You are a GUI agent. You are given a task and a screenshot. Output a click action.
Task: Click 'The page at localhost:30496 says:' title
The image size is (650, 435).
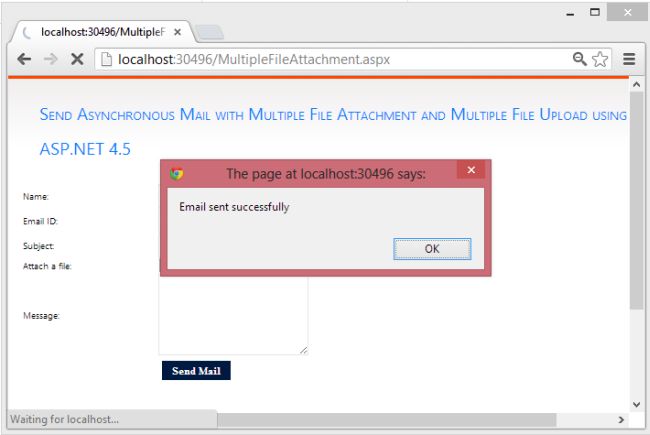(326, 174)
